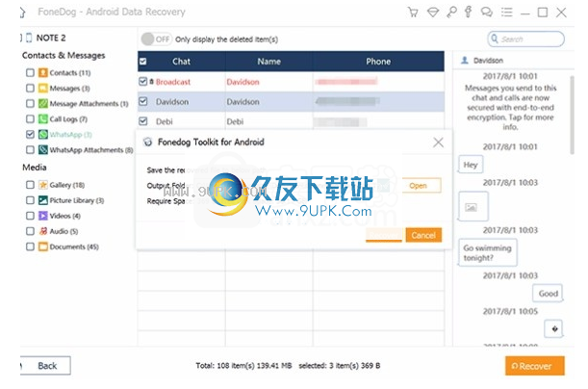Viewport: 588px width, 389px height.
Task: Open the shopping cart icon
Action: tap(413, 13)
